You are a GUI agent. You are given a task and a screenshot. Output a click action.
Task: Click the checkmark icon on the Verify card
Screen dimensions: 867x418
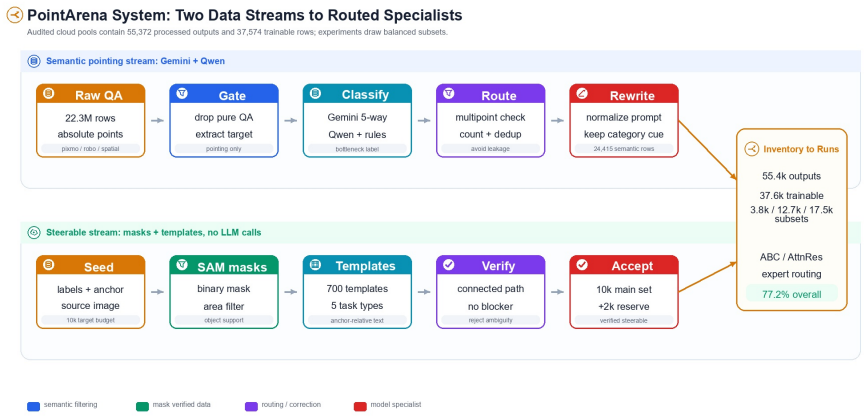click(x=448, y=265)
